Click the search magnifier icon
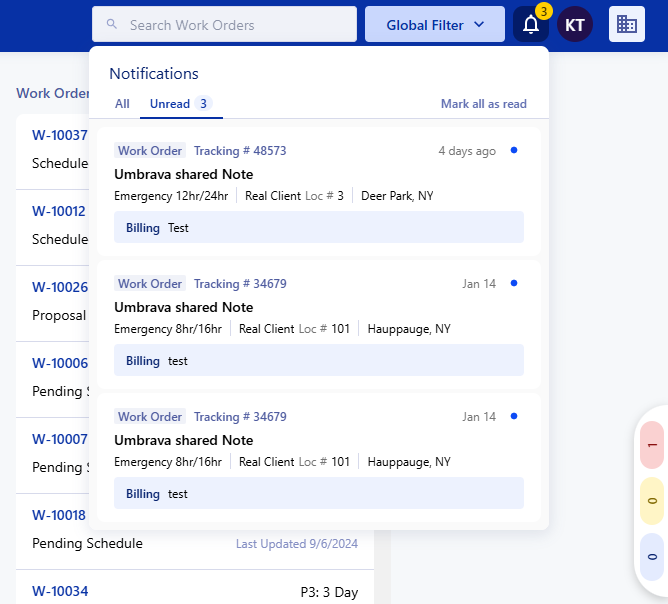This screenshot has height=604, width=668. [x=112, y=24]
